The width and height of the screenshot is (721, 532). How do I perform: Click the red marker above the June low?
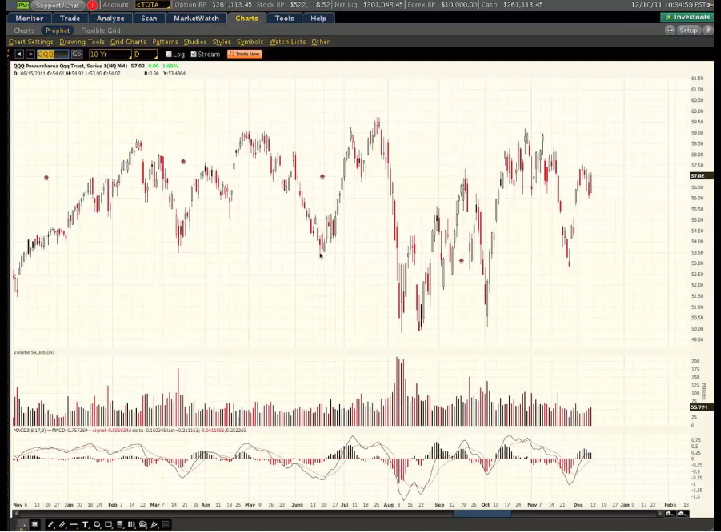tap(322, 177)
